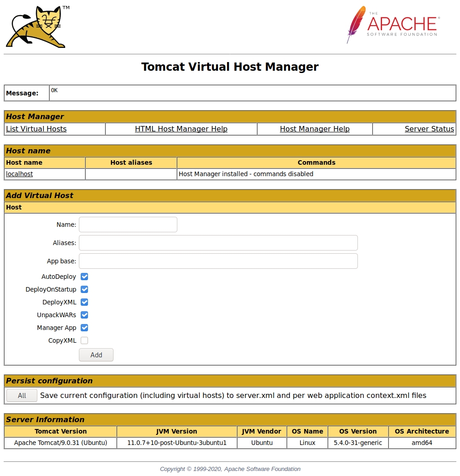This screenshot has height=476, width=460.
Task: Open the Host Manager Help link
Action: coord(315,129)
